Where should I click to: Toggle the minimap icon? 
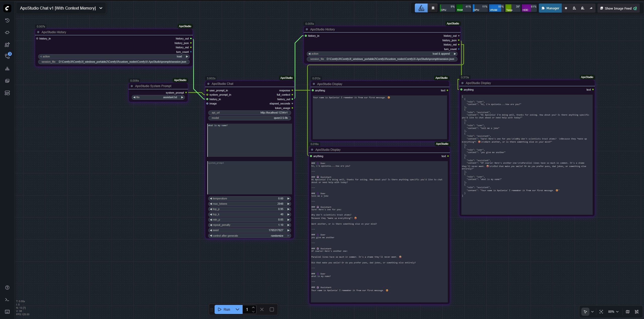click(628, 312)
